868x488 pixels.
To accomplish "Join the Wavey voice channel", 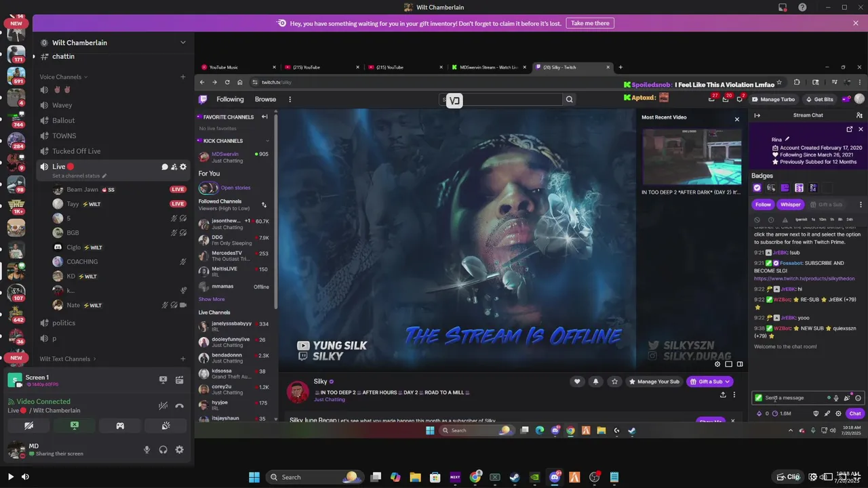I will point(113,105).
